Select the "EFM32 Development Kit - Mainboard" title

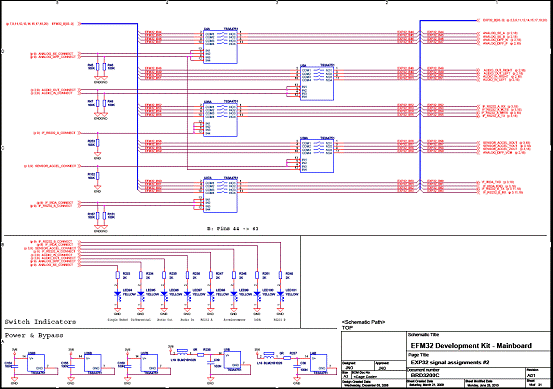coord(471,346)
